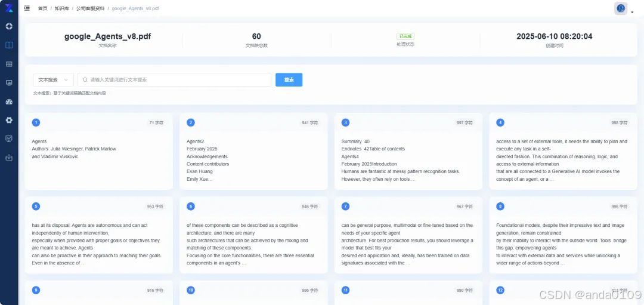Click the app logo in the sidebar

point(9,8)
